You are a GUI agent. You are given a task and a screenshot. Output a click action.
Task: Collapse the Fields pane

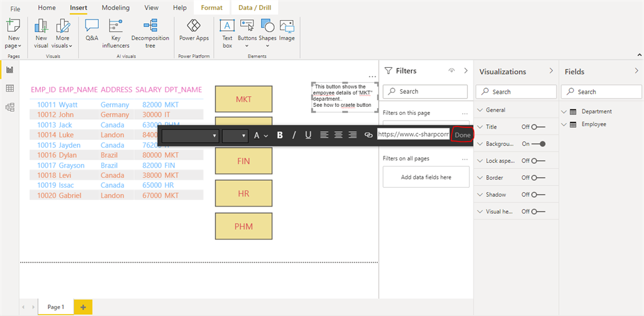(636, 71)
